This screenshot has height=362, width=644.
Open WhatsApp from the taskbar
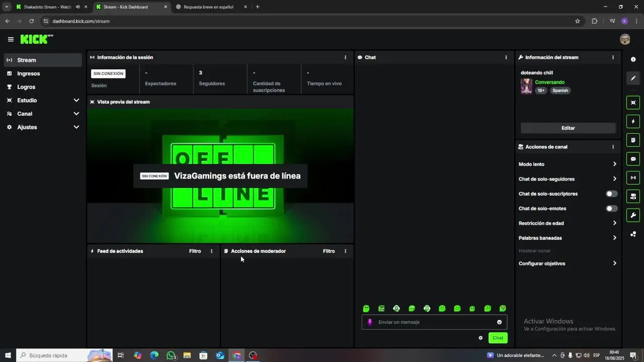[x=171, y=355]
